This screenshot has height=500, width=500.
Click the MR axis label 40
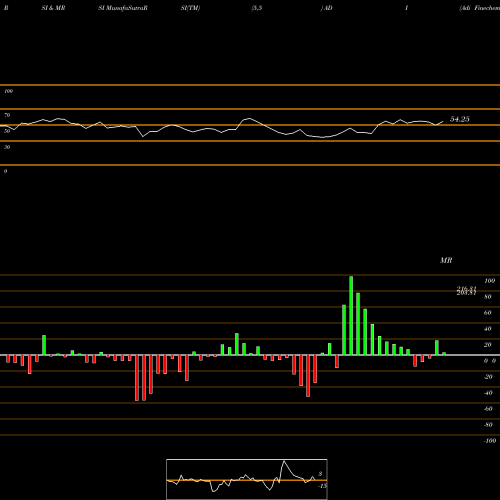point(488,329)
